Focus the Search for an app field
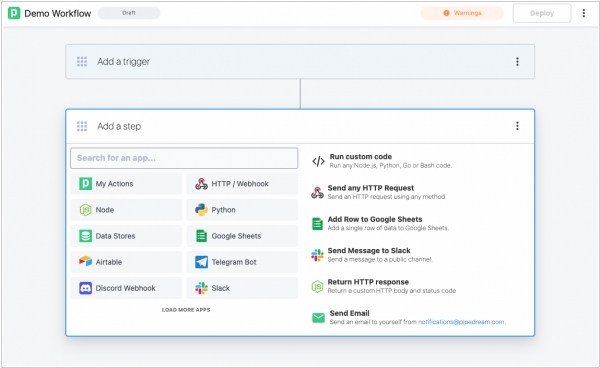600x368 pixels. coord(184,158)
